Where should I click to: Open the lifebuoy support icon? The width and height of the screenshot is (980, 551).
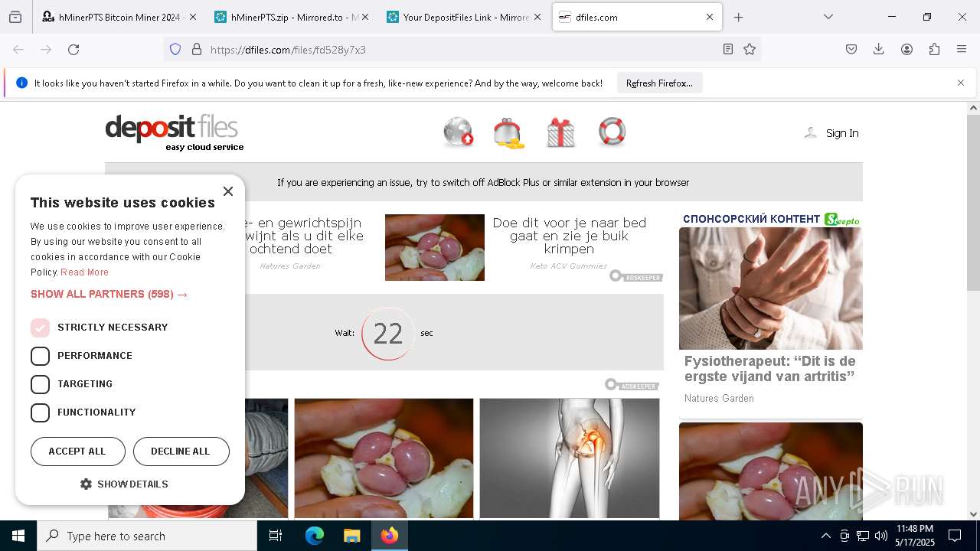[612, 132]
